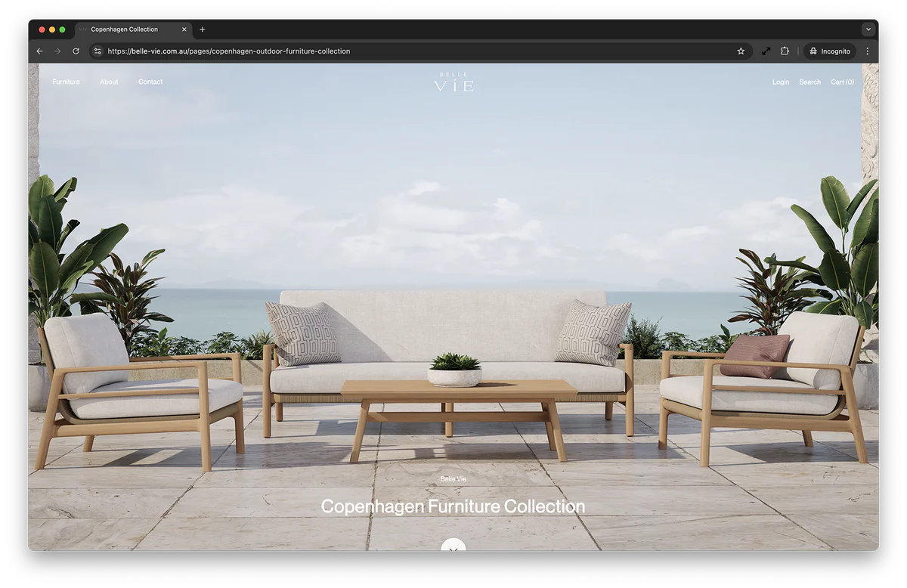Open the Furniture menu
Image resolution: width=907 pixels, height=588 pixels.
coord(66,82)
